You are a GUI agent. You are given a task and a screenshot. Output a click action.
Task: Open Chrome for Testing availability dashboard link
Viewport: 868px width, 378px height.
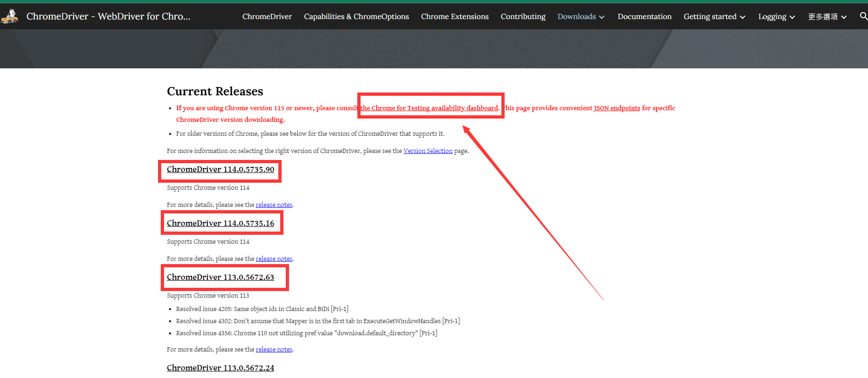(429, 108)
